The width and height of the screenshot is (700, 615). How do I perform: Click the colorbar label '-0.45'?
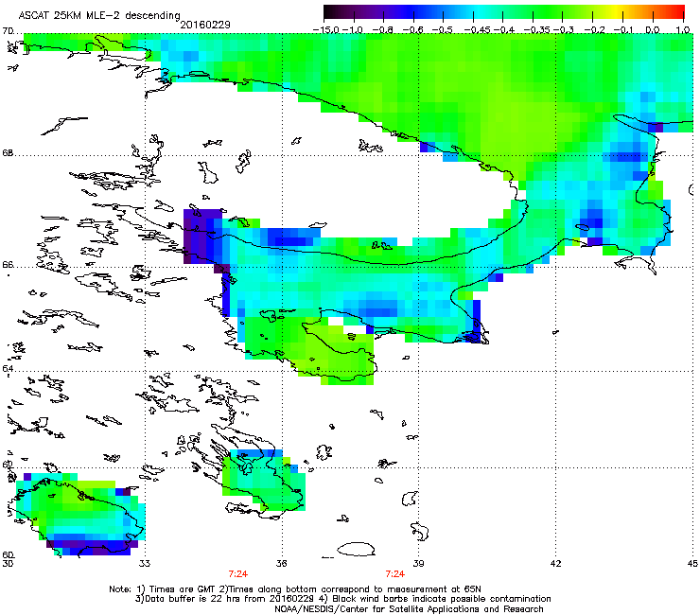click(x=477, y=30)
